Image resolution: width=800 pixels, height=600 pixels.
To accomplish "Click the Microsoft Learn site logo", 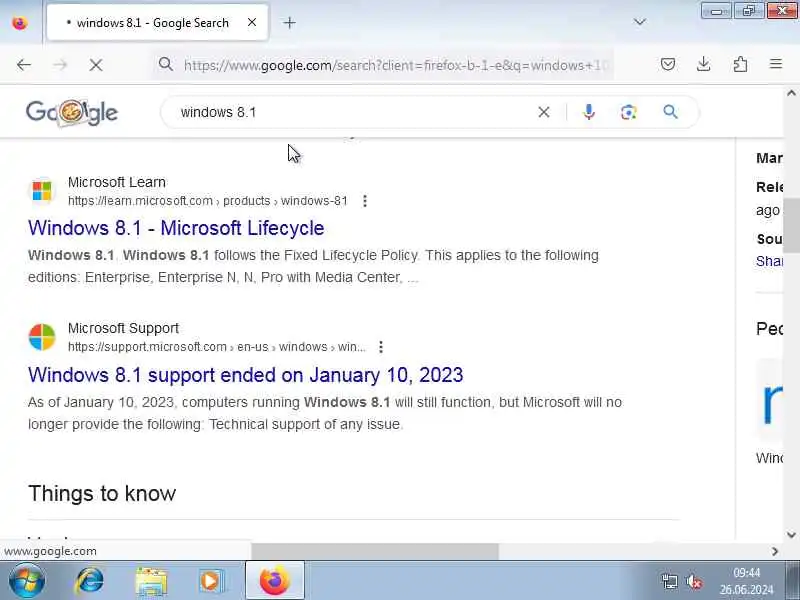I will coord(42,191).
